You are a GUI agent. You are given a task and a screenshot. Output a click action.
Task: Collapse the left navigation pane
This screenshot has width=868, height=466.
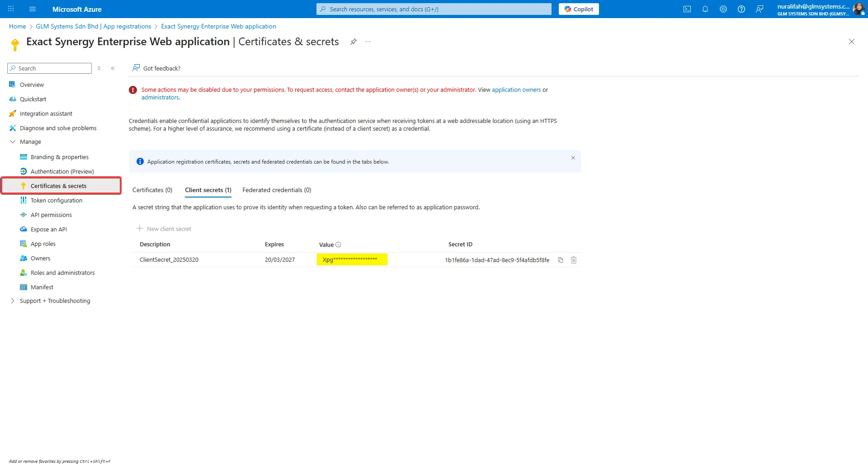[x=113, y=68]
